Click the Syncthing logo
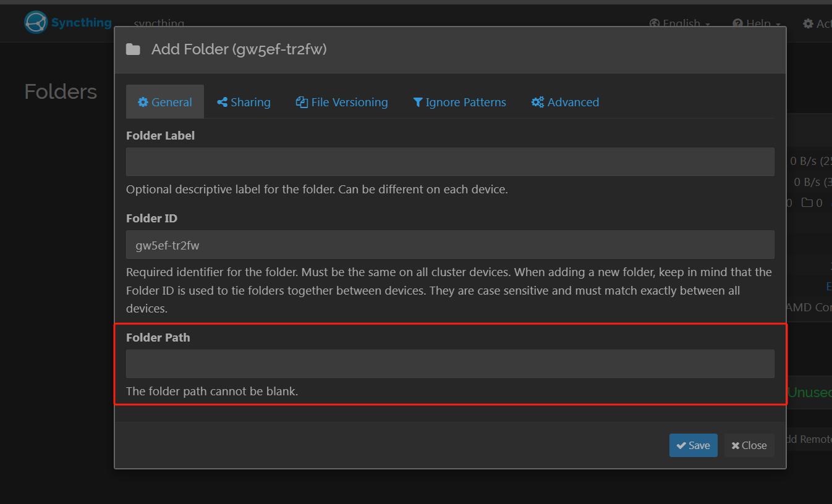832x504 pixels. 68,22
